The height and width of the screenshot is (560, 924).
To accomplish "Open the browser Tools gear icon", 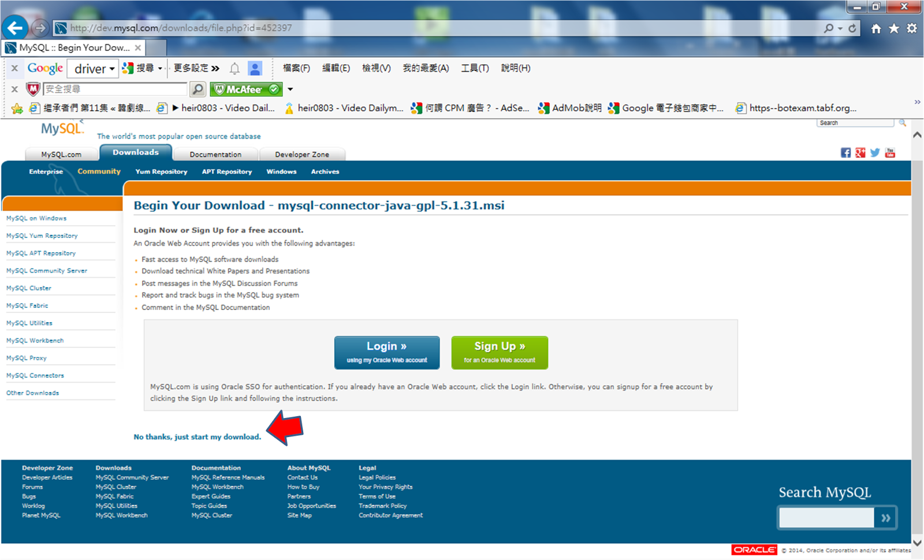I will coord(912,28).
